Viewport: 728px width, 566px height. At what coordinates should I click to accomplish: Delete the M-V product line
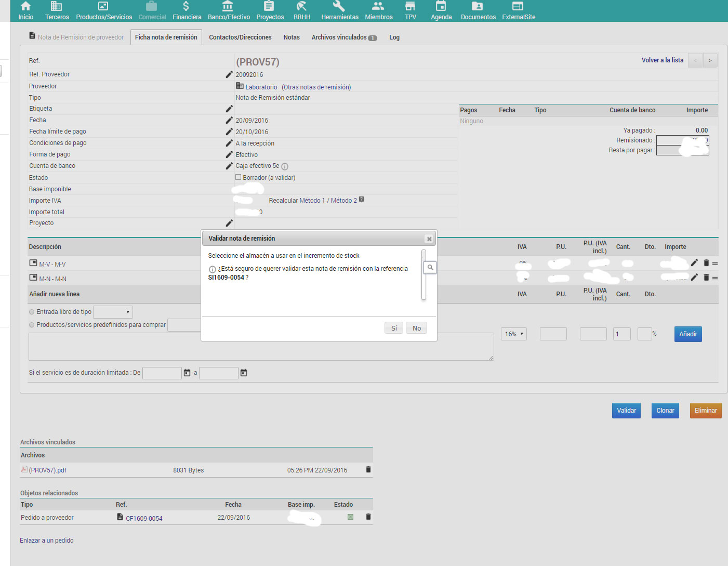click(x=706, y=263)
